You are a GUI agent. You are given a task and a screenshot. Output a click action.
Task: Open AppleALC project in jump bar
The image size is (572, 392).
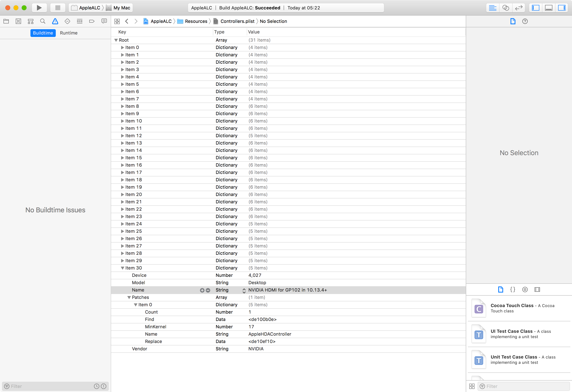click(x=158, y=21)
